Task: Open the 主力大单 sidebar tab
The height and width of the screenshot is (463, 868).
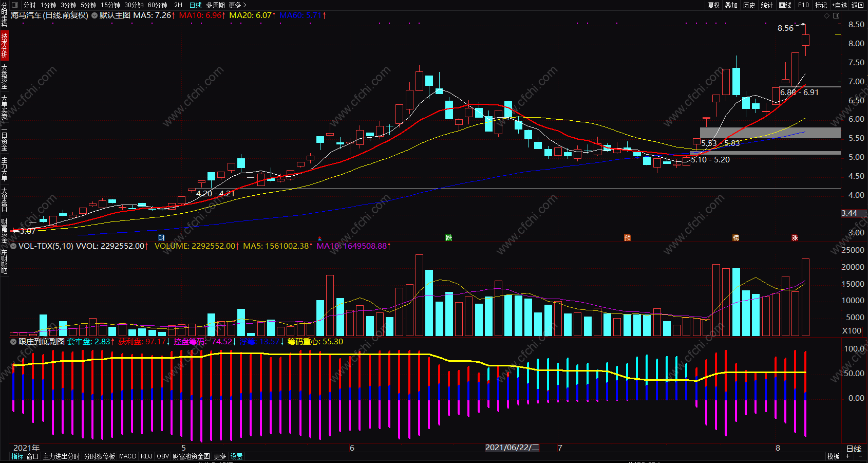Action: click(4, 169)
